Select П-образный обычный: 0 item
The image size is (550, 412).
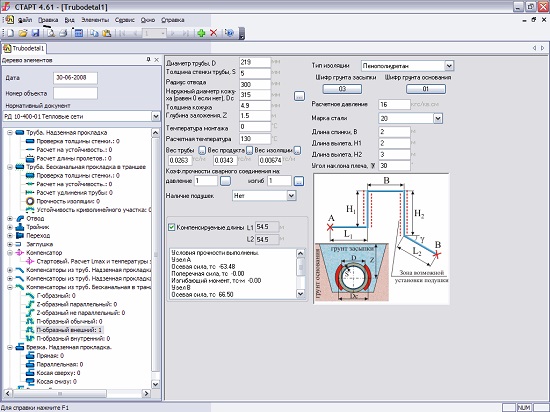(x=69, y=322)
